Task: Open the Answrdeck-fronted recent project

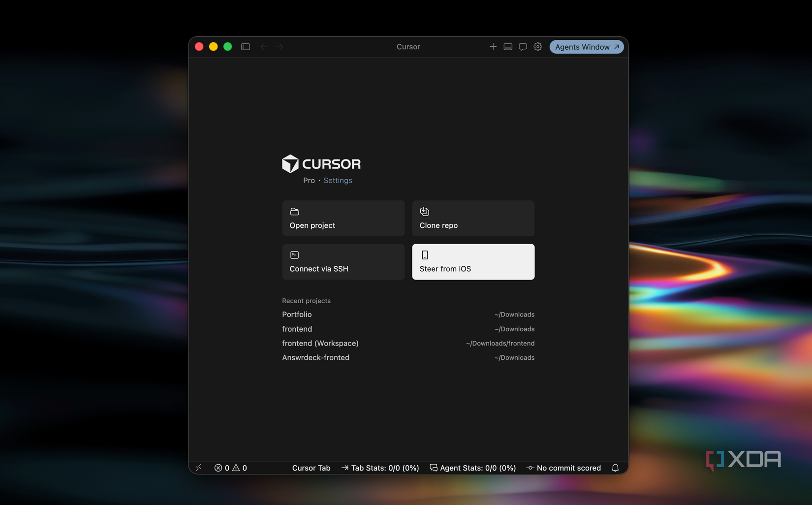Action: pos(408,357)
